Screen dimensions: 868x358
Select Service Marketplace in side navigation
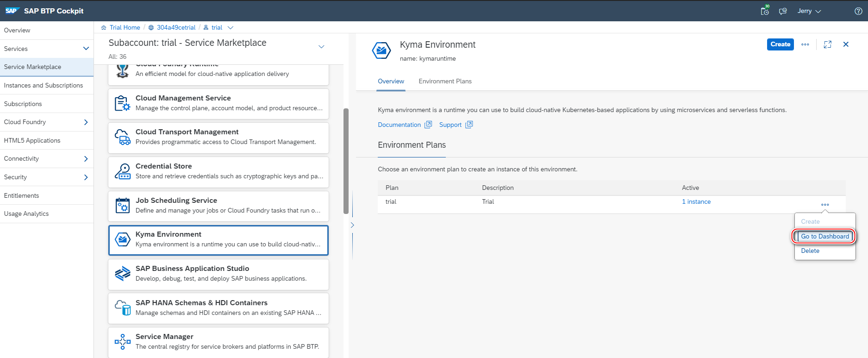point(47,67)
